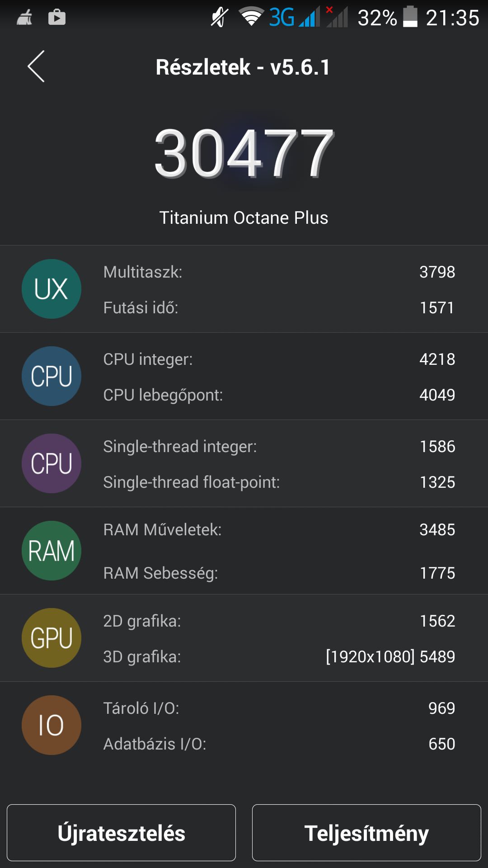
Task: Tap the Újratesztelés button
Action: 121,833
